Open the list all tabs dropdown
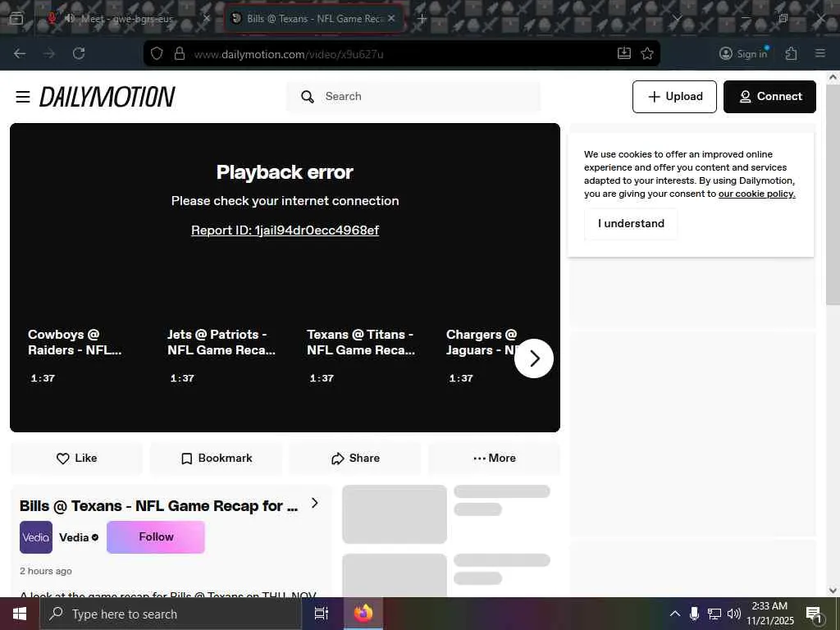The height and width of the screenshot is (630, 840). click(x=677, y=19)
